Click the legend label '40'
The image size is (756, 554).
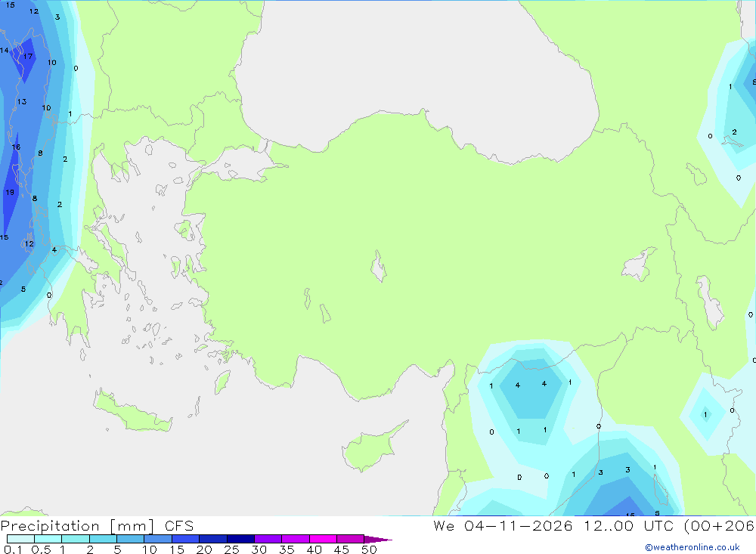click(314, 549)
